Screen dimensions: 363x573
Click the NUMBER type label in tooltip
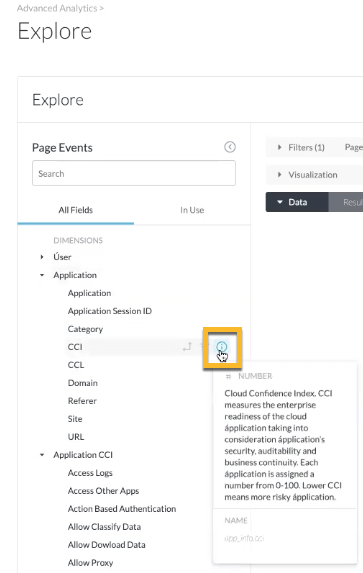click(255, 376)
